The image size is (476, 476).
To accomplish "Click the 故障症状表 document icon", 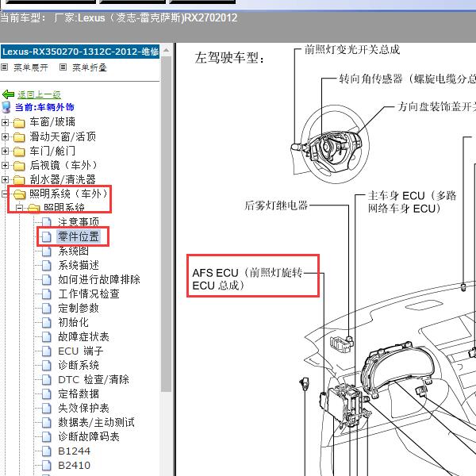I will point(47,336).
